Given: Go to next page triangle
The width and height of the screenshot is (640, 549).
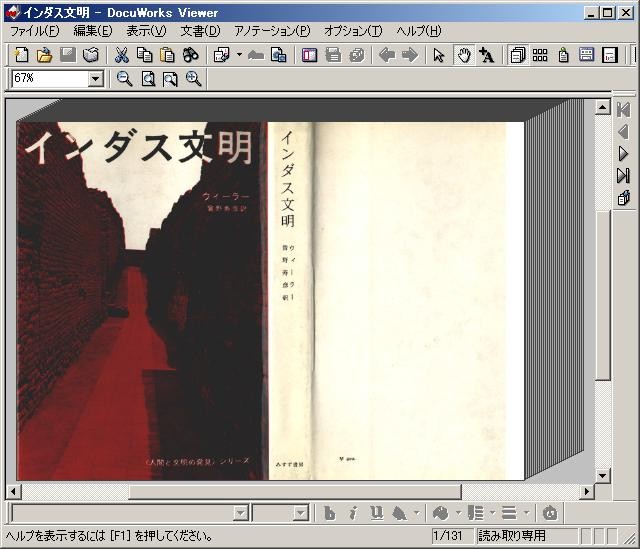Looking at the screenshot, I should pyautogui.click(x=623, y=154).
